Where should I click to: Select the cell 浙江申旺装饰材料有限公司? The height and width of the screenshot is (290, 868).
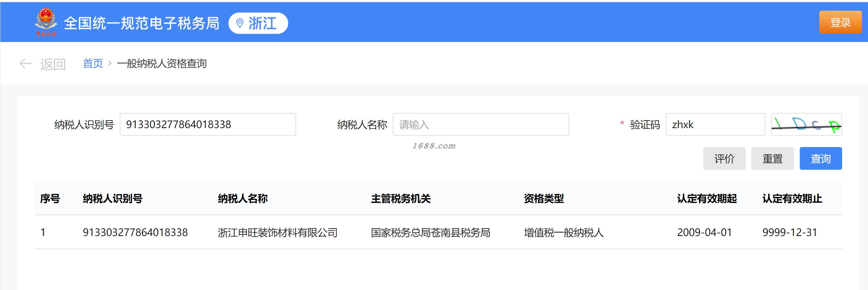pyautogui.click(x=278, y=233)
